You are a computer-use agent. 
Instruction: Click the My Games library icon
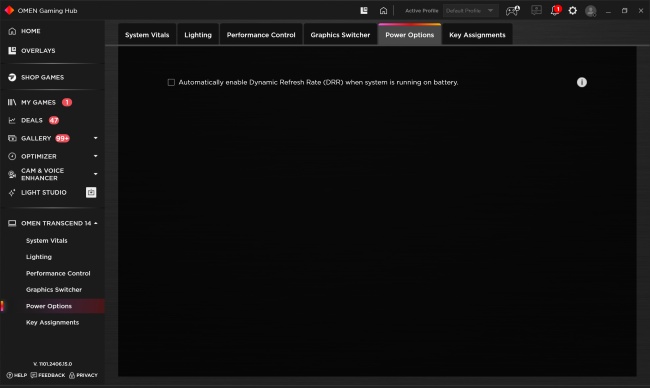tap(12, 102)
